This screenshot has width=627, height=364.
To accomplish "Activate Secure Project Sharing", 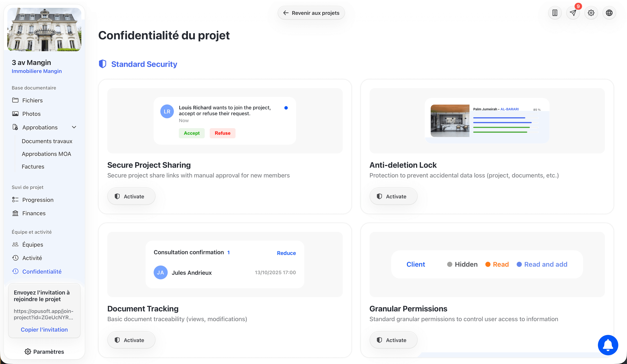I will click(131, 196).
